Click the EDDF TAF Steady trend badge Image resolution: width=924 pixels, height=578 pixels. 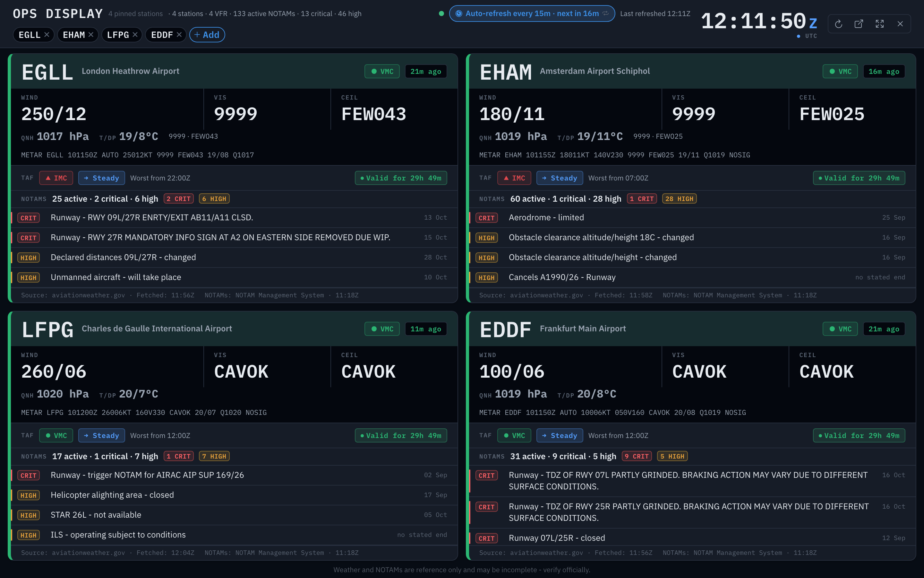(560, 436)
